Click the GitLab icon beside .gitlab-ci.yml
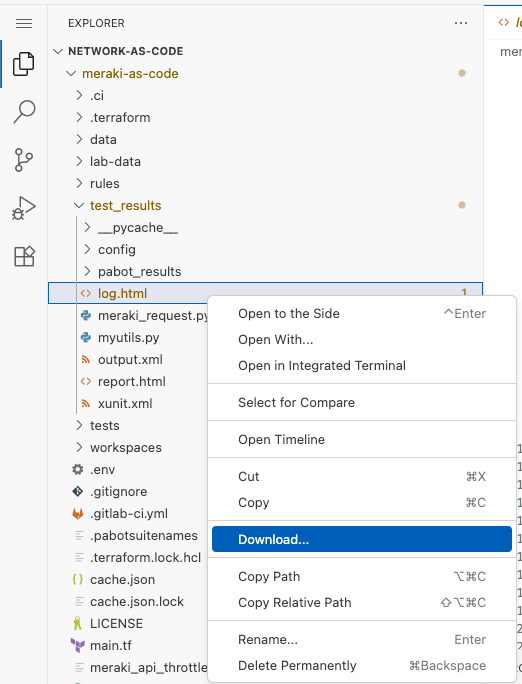Screen dimensions: 522x684 78,513
